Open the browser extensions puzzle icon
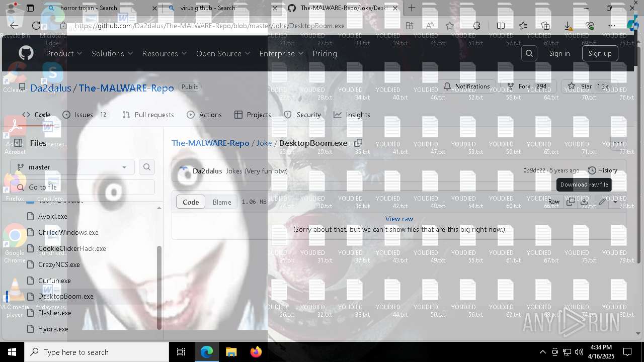 476,26
